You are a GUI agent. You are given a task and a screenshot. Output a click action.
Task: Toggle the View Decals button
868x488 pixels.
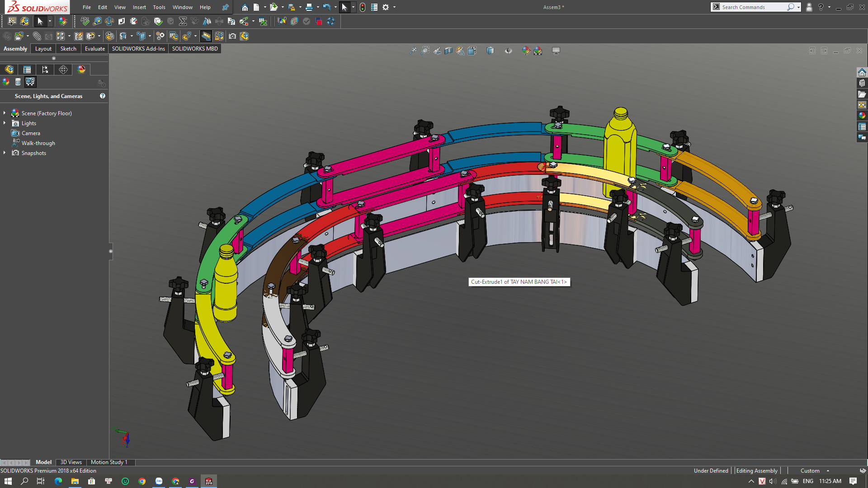click(18, 82)
